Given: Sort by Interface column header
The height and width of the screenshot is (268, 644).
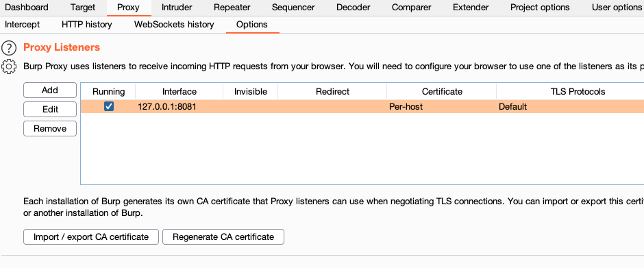Looking at the screenshot, I should [179, 92].
